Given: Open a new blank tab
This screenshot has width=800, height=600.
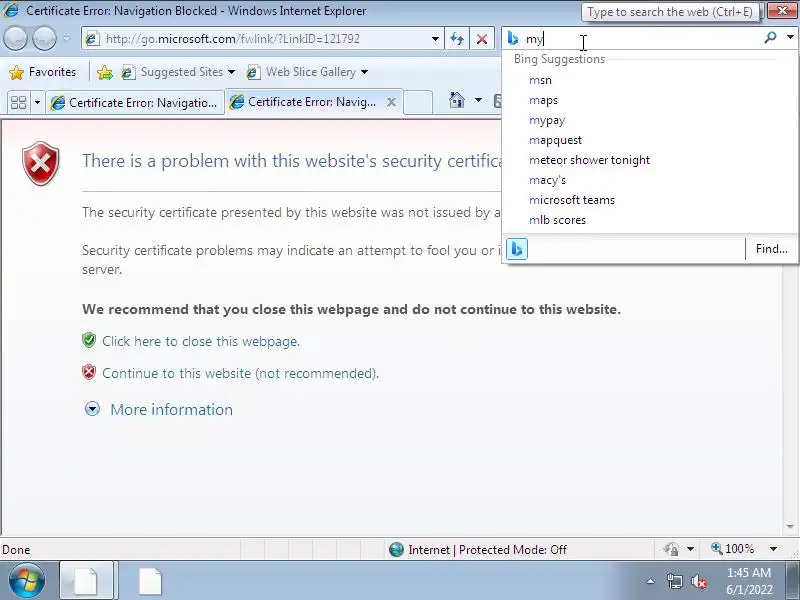Looking at the screenshot, I should (418, 102).
